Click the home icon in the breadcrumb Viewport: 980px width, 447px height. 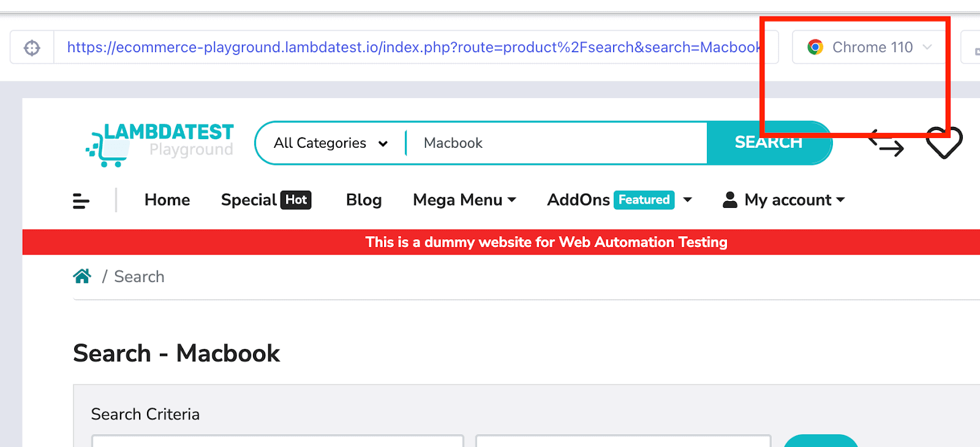pos(82,277)
